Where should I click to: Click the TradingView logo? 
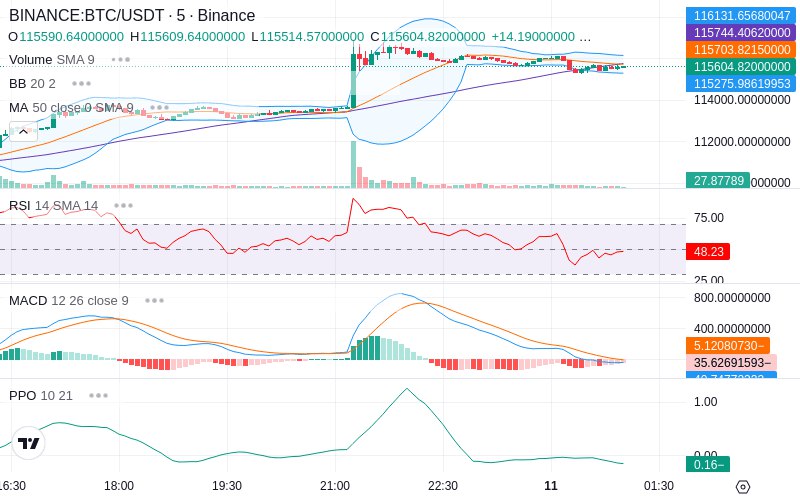29,443
